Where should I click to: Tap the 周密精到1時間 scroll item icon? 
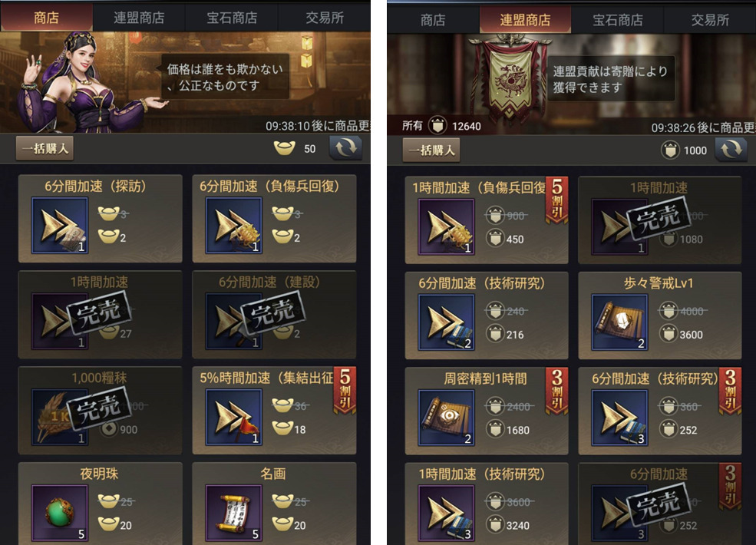coord(447,418)
